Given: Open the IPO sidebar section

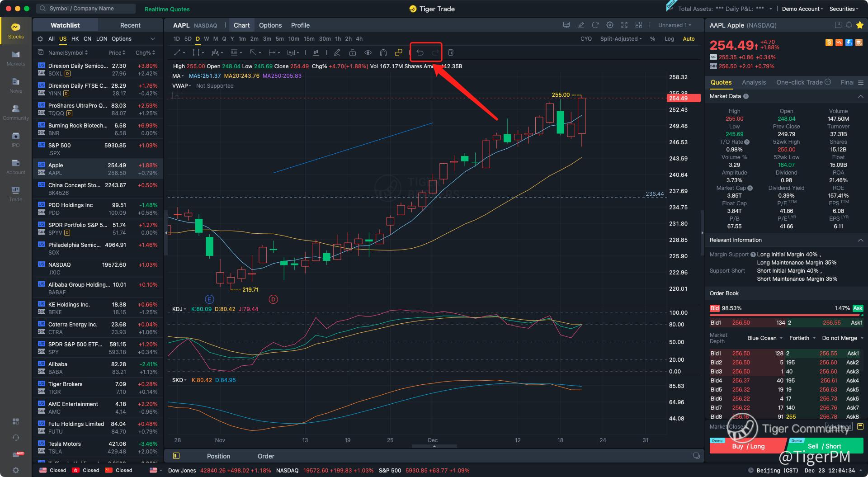Looking at the screenshot, I should 16,140.
